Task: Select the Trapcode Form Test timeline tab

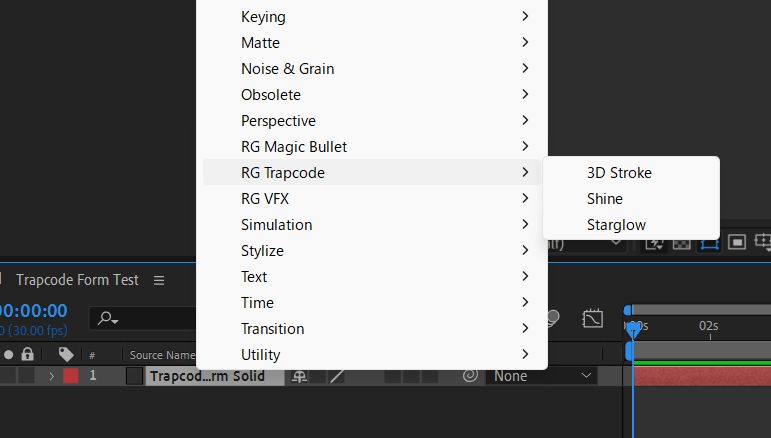Action: point(77,280)
